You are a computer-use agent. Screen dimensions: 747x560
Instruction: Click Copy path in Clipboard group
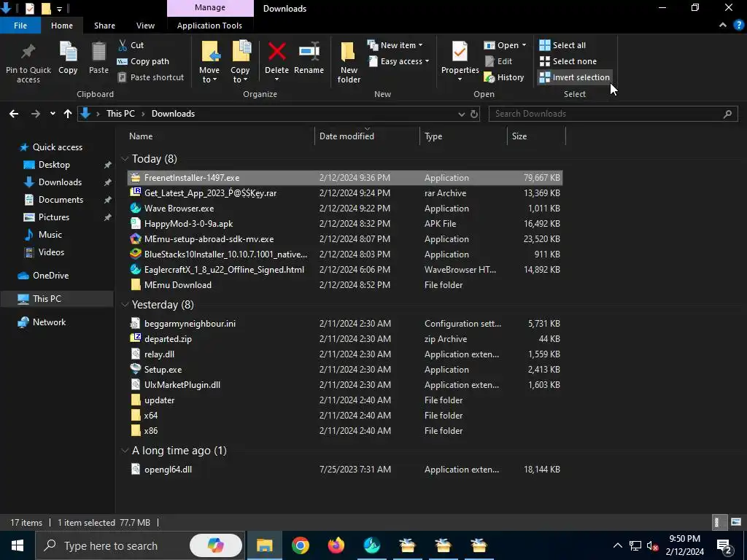tap(143, 61)
